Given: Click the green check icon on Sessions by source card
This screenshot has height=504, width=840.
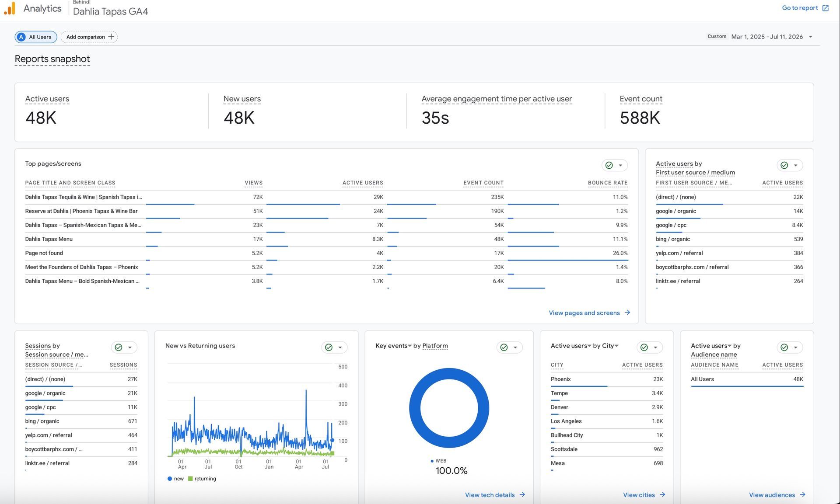Looking at the screenshot, I should [x=118, y=347].
